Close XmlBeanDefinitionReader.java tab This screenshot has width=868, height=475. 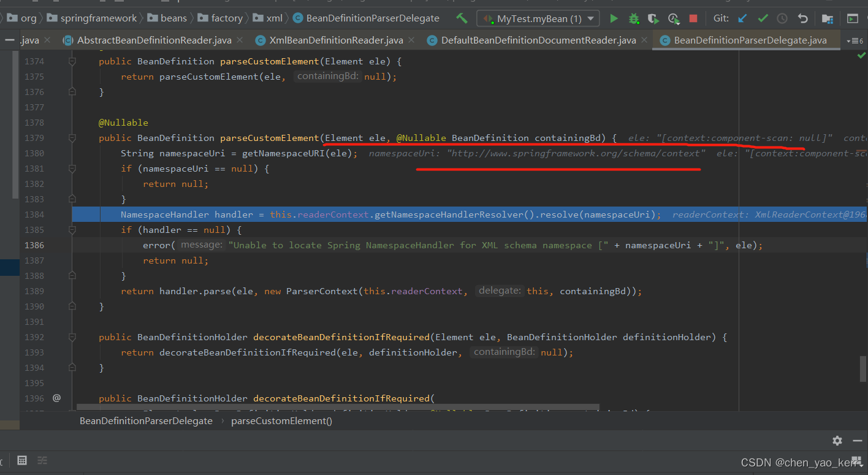point(411,40)
